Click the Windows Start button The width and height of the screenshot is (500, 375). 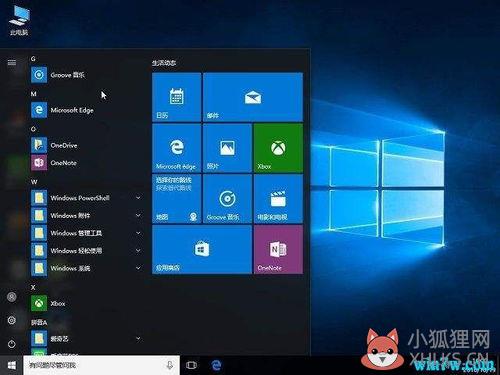coord(12,365)
